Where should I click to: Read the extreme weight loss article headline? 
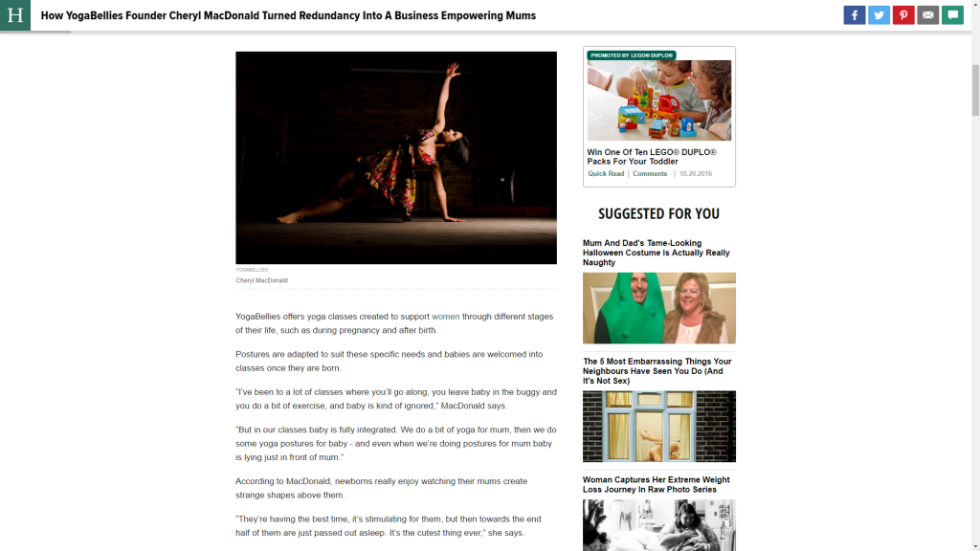coord(657,485)
